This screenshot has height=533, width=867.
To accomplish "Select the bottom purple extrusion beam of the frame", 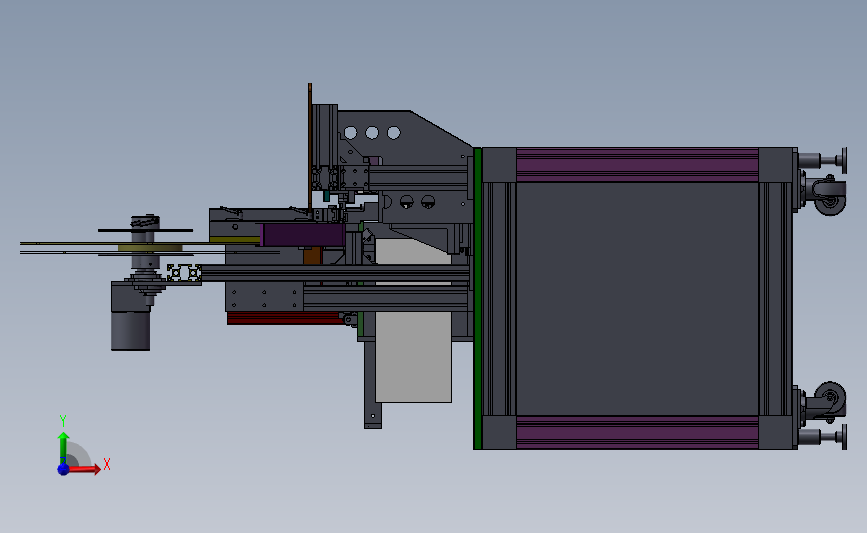I will point(637,432).
